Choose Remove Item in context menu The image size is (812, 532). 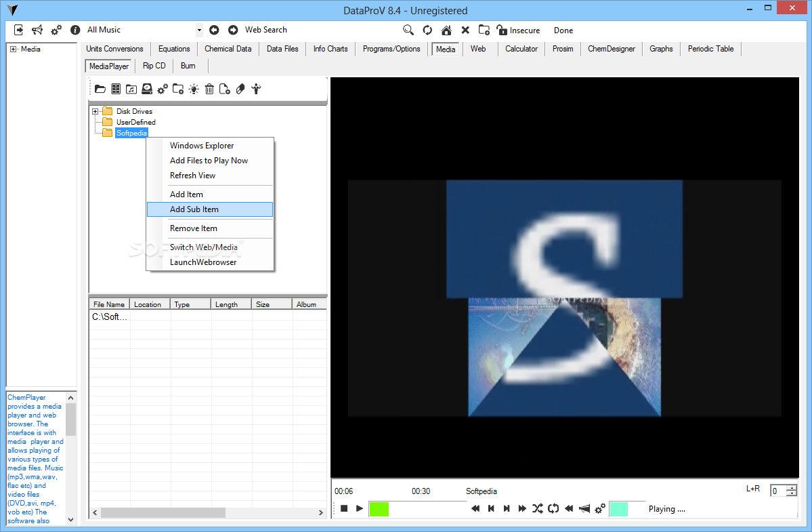pos(210,228)
